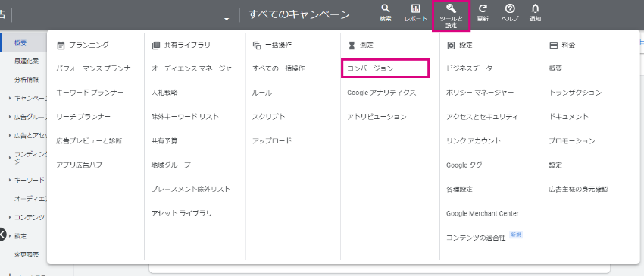Open ドキュメント under billing
The image size is (644, 277).
569,117
